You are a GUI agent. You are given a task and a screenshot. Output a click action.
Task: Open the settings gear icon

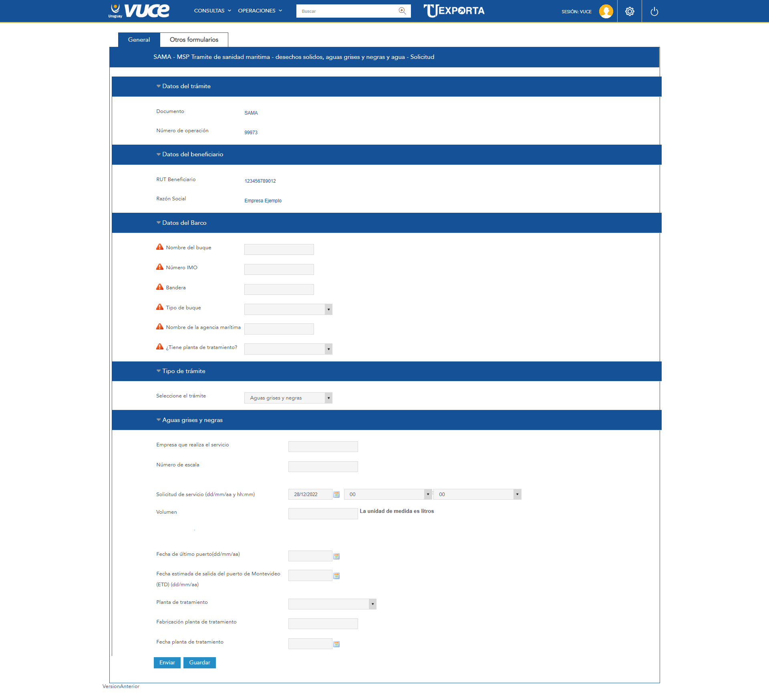[x=630, y=11]
